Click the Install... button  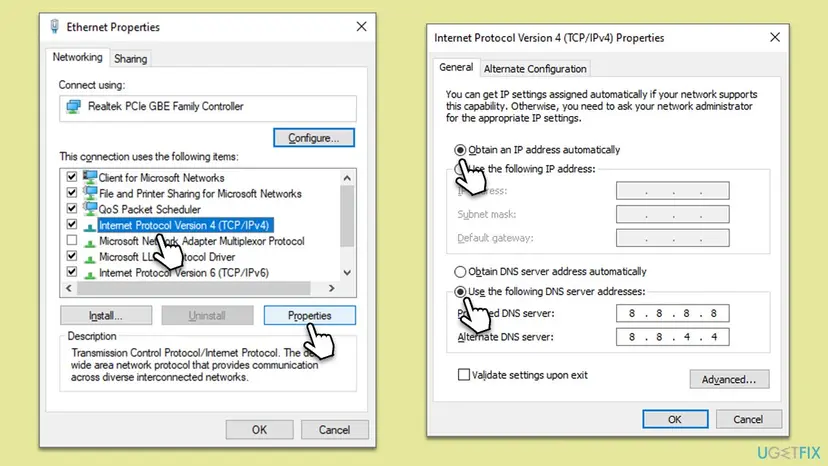106,315
